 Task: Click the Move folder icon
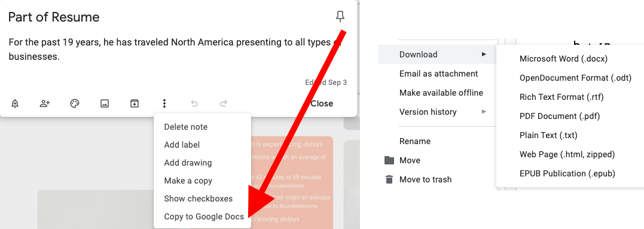(389, 160)
